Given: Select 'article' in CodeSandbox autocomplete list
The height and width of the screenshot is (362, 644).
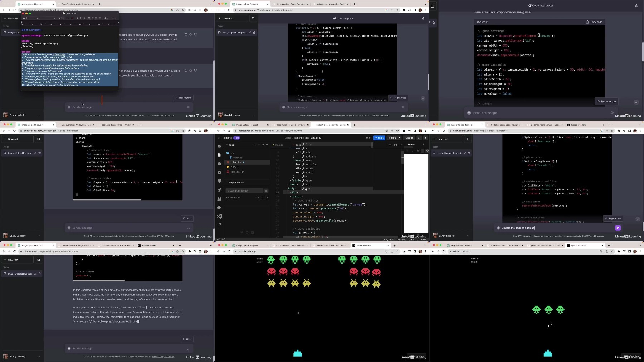Looking at the screenshot, I should tap(311, 164).
